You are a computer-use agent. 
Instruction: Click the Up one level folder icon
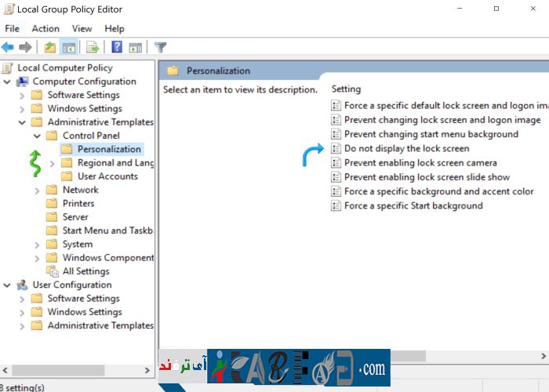(50, 47)
